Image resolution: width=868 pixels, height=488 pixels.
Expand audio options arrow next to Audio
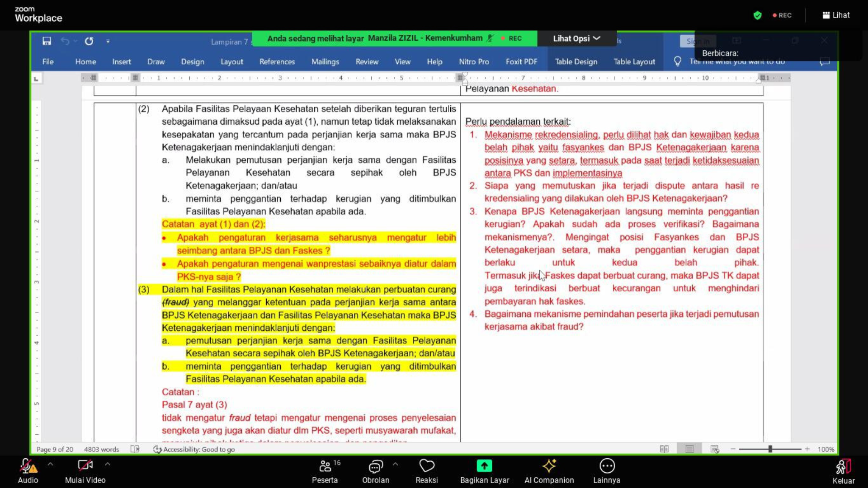pyautogui.click(x=50, y=464)
